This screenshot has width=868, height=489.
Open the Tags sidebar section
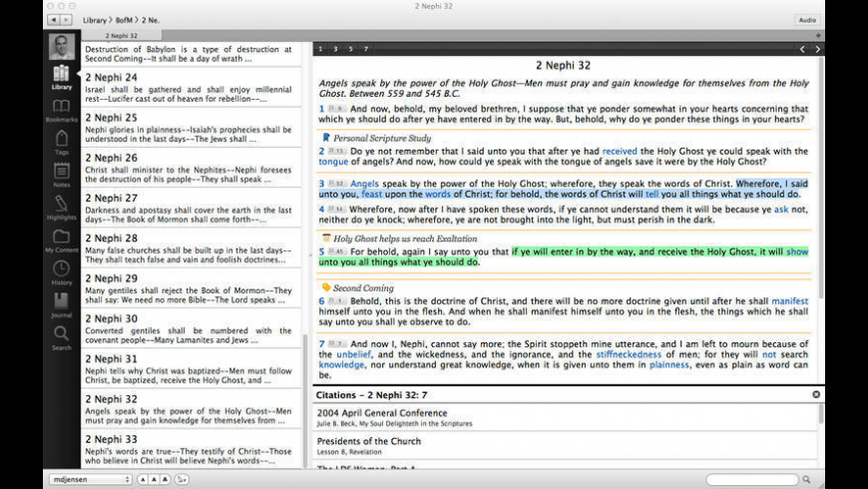point(62,143)
